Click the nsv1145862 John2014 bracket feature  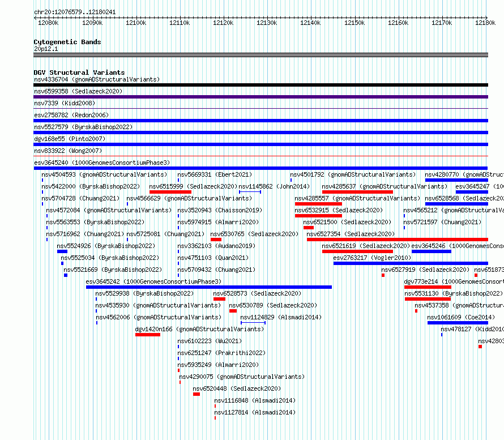click(x=250, y=192)
